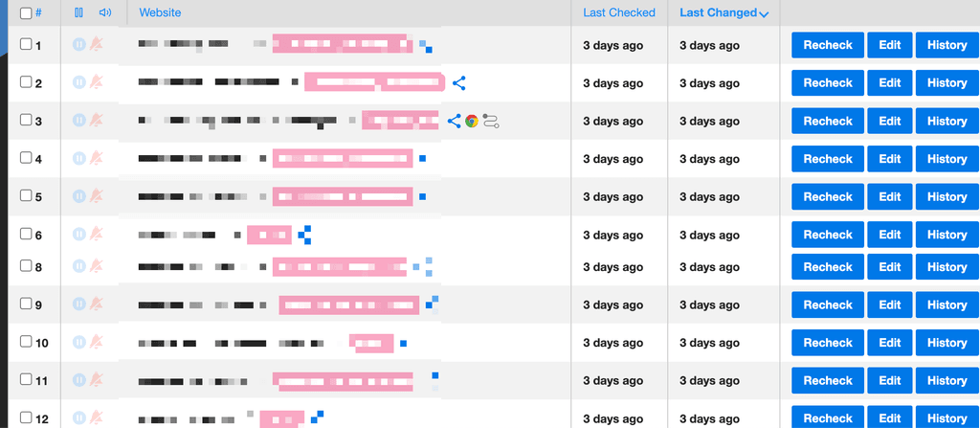
Task: Sort by the Website column header
Action: pyautogui.click(x=160, y=12)
